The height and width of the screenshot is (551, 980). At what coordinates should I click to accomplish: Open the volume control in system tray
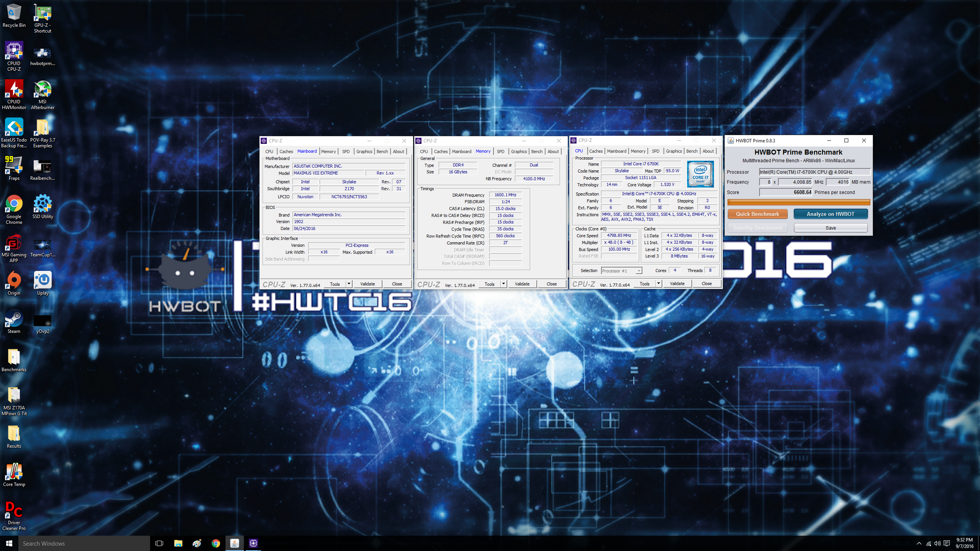pos(938,544)
